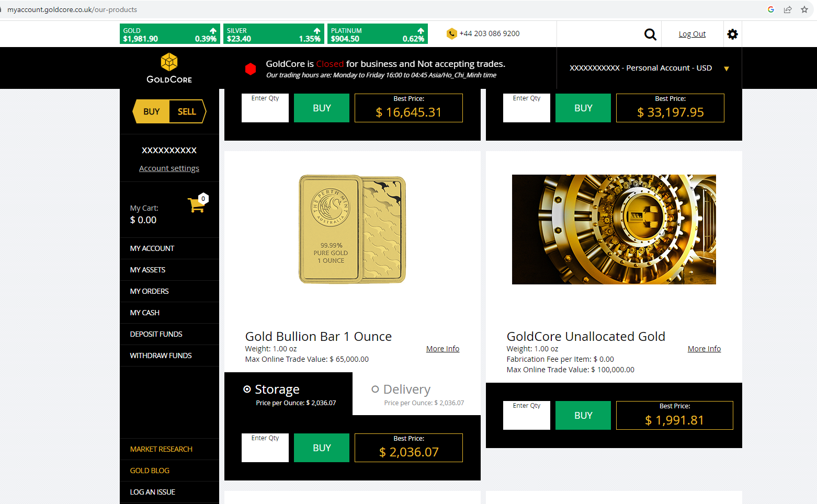Click BUY next to $33,197.95 price
This screenshot has height=504, width=817.
point(583,108)
